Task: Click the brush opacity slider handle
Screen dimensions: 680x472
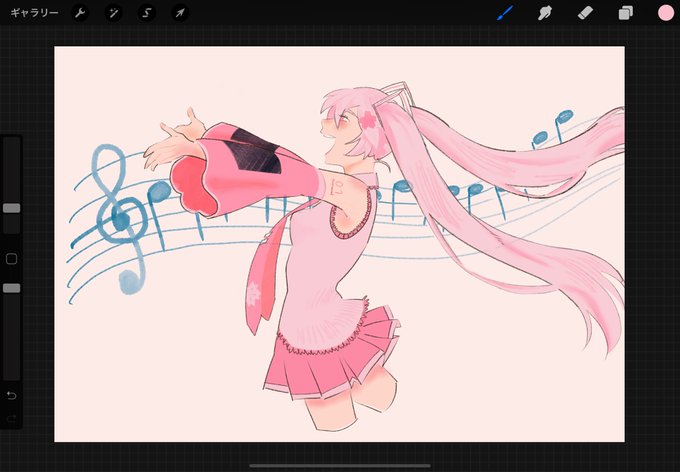Action: click(x=12, y=288)
